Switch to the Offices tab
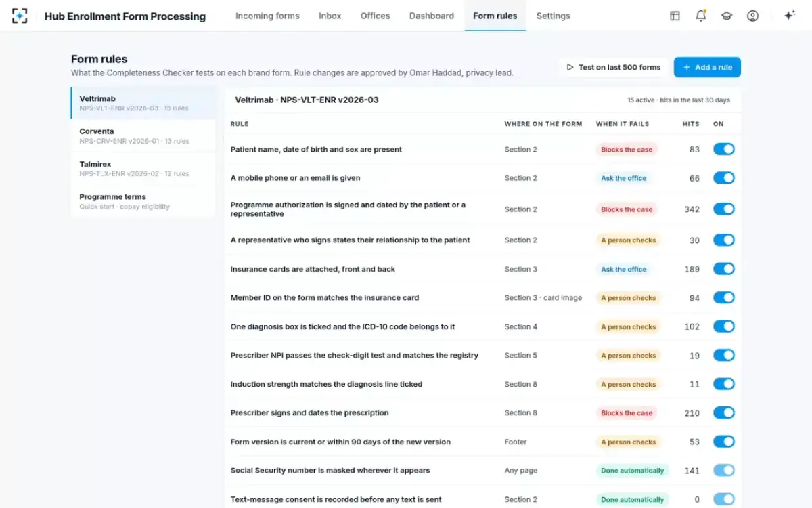The width and height of the screenshot is (812, 508). coord(375,16)
